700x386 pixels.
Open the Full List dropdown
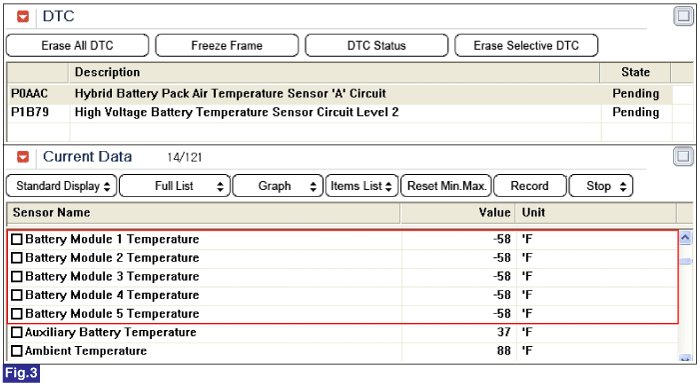click(175, 186)
